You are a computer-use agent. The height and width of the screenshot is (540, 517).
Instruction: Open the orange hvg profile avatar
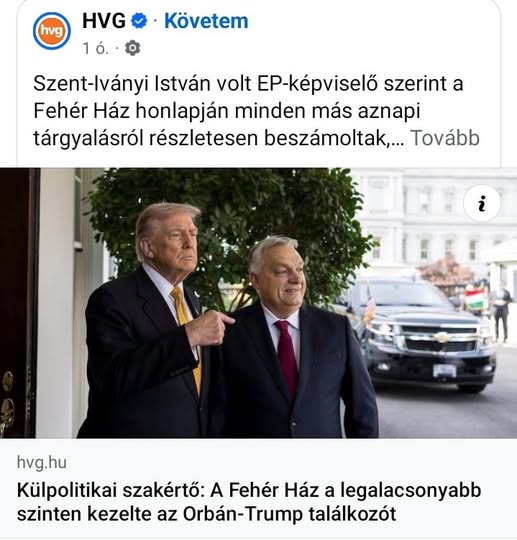[52, 31]
